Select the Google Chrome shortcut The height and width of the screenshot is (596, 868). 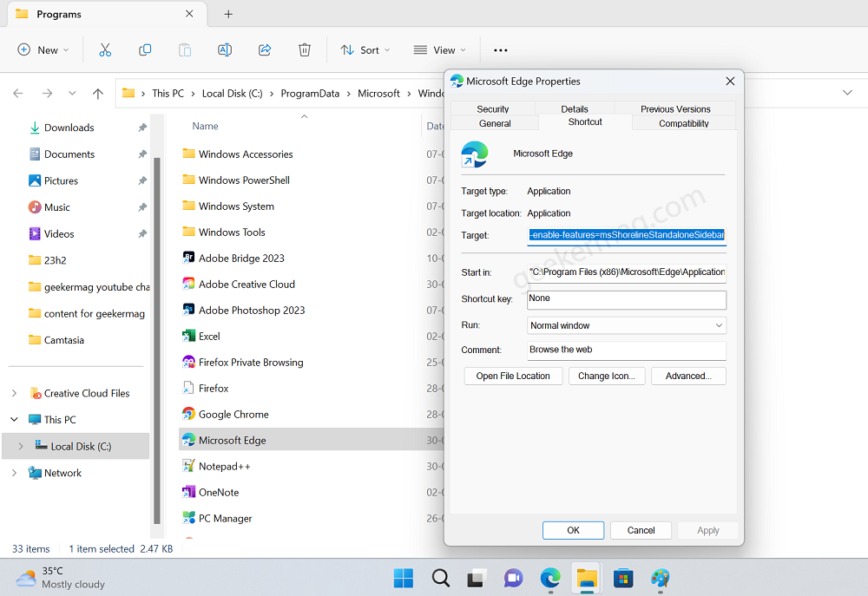coord(233,414)
